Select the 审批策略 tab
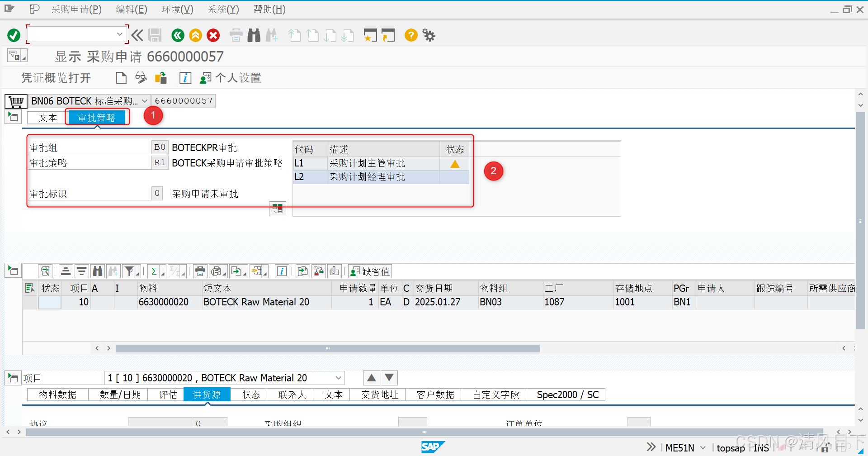The image size is (868, 456). point(97,118)
